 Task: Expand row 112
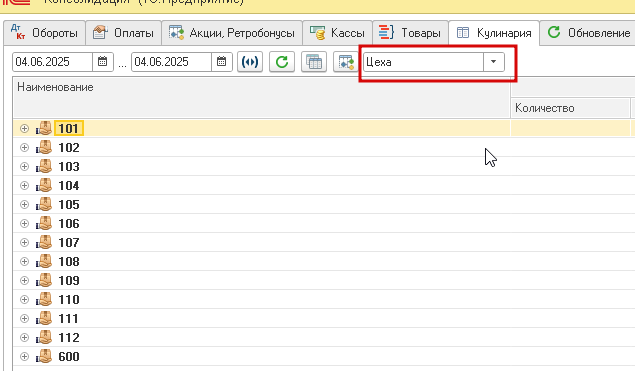[24, 337]
